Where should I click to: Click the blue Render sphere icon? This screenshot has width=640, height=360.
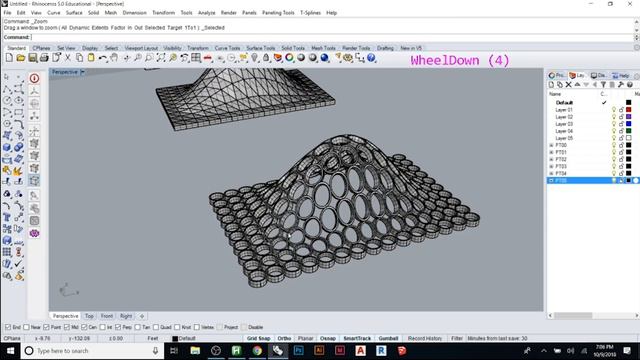(325, 58)
